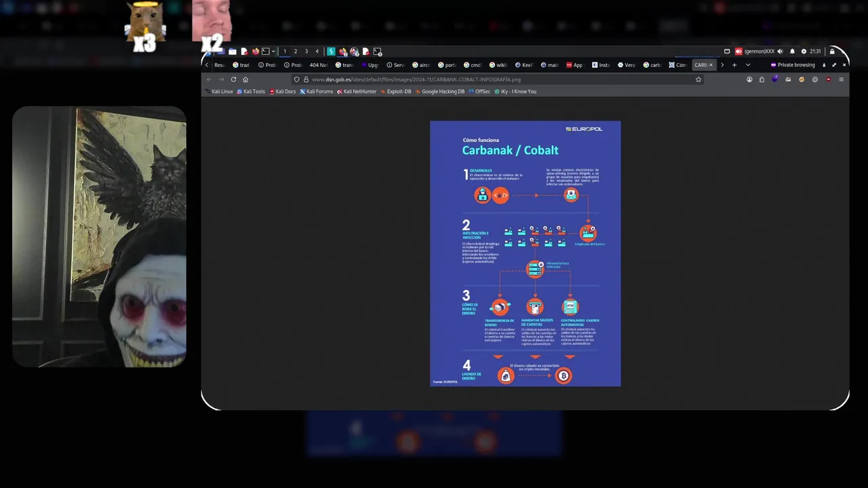Switch to workspace 2
The width and height of the screenshot is (868, 488).
(296, 52)
